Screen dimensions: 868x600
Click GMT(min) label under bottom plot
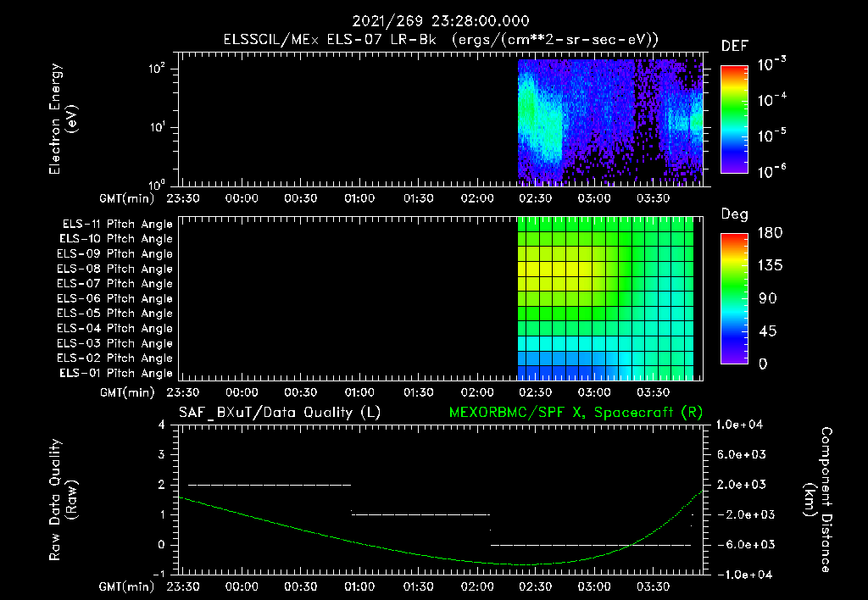coord(127,586)
